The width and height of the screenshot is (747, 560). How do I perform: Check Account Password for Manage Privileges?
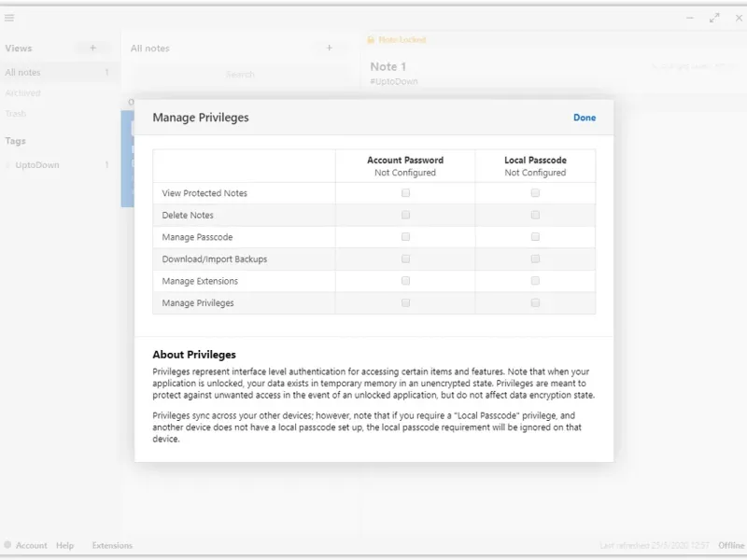pos(405,302)
